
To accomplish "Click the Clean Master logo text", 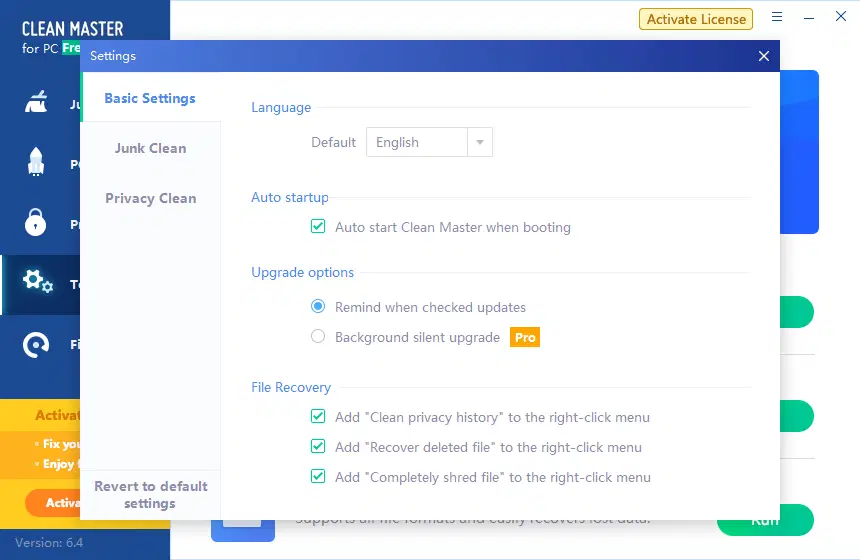I will coord(72,29).
